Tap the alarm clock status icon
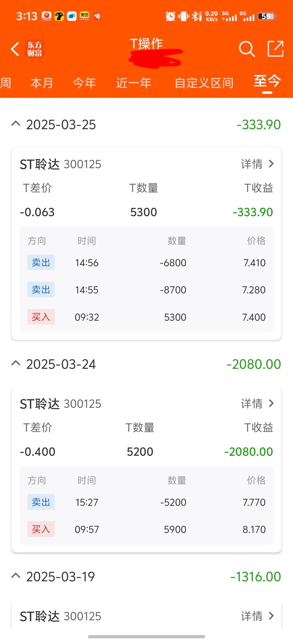 pos(170,16)
